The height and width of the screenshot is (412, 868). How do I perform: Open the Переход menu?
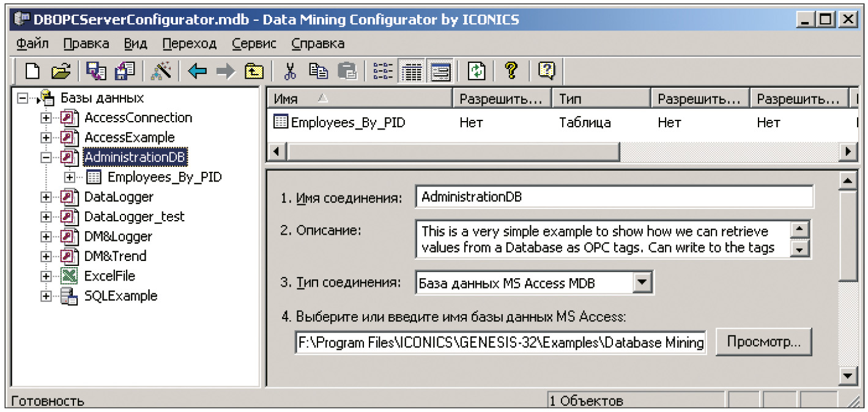[190, 44]
